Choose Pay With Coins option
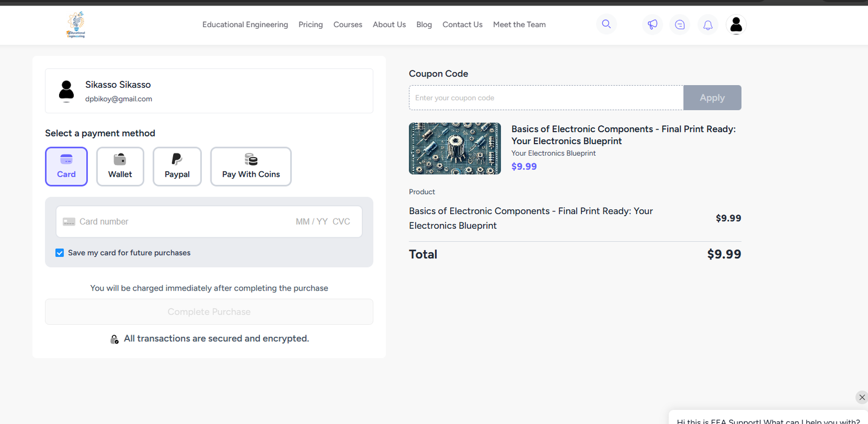Image resolution: width=868 pixels, height=424 pixels. coord(251,166)
